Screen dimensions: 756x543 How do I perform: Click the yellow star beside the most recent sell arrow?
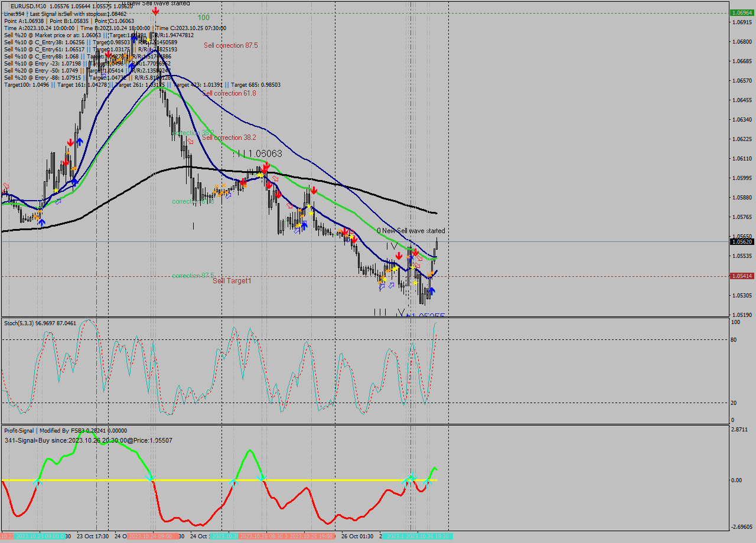coord(413,267)
